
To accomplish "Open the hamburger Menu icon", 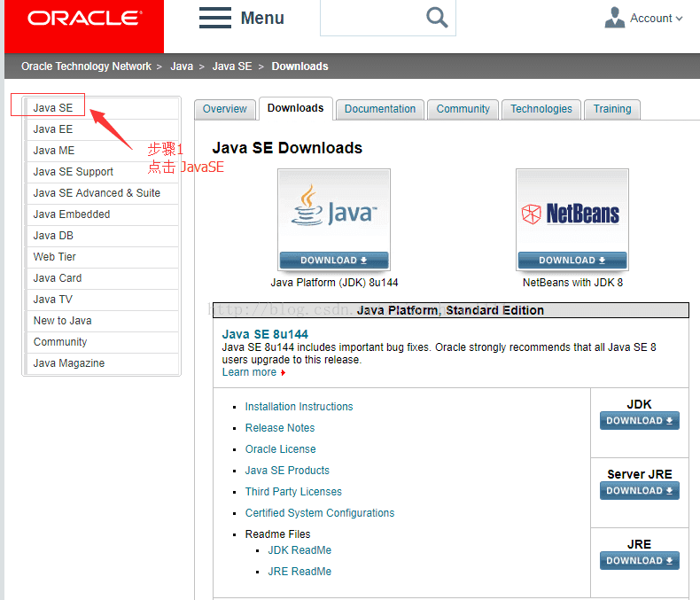I will tap(215, 18).
